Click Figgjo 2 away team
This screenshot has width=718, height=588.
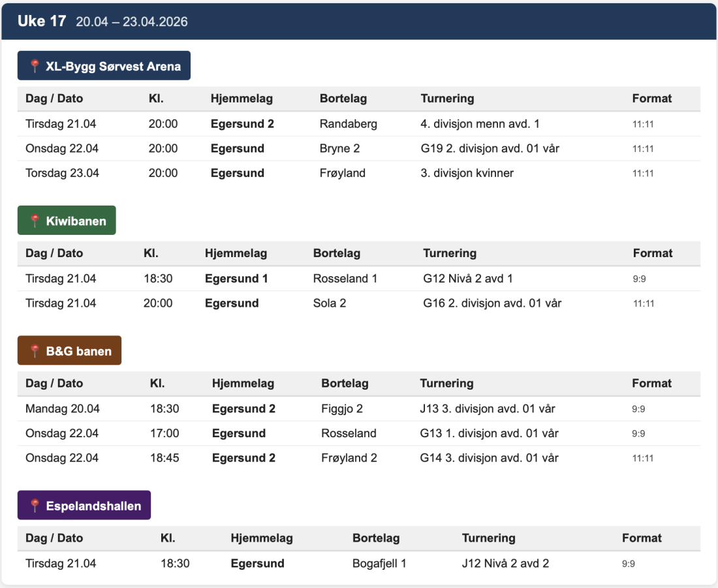342,409
